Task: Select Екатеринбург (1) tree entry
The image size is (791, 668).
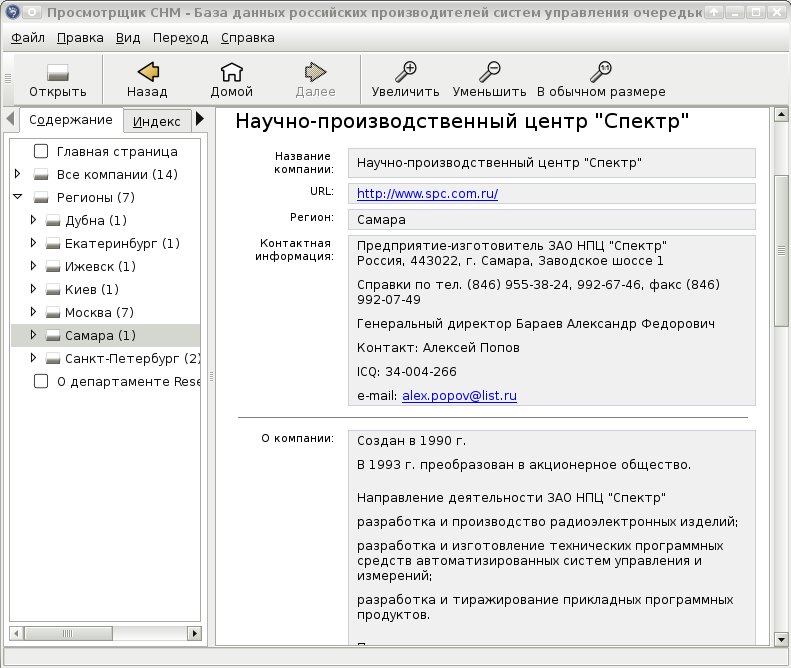Action: tap(122, 244)
